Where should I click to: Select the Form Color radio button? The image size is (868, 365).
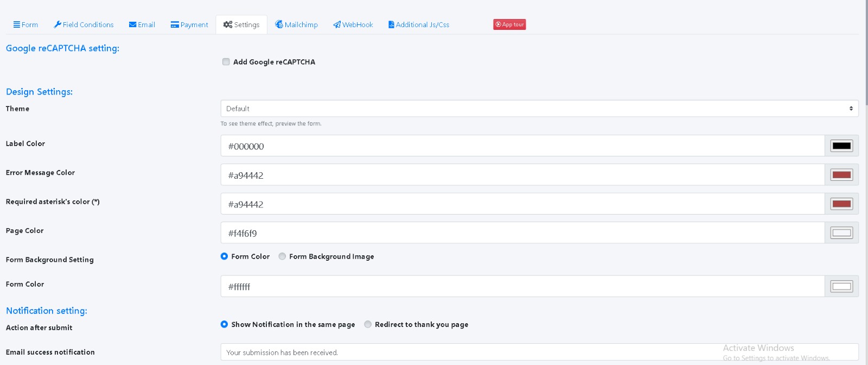click(x=224, y=256)
